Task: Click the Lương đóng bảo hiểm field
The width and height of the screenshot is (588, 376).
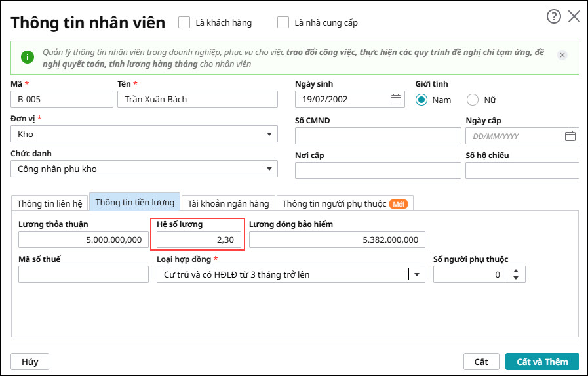Action: point(337,240)
